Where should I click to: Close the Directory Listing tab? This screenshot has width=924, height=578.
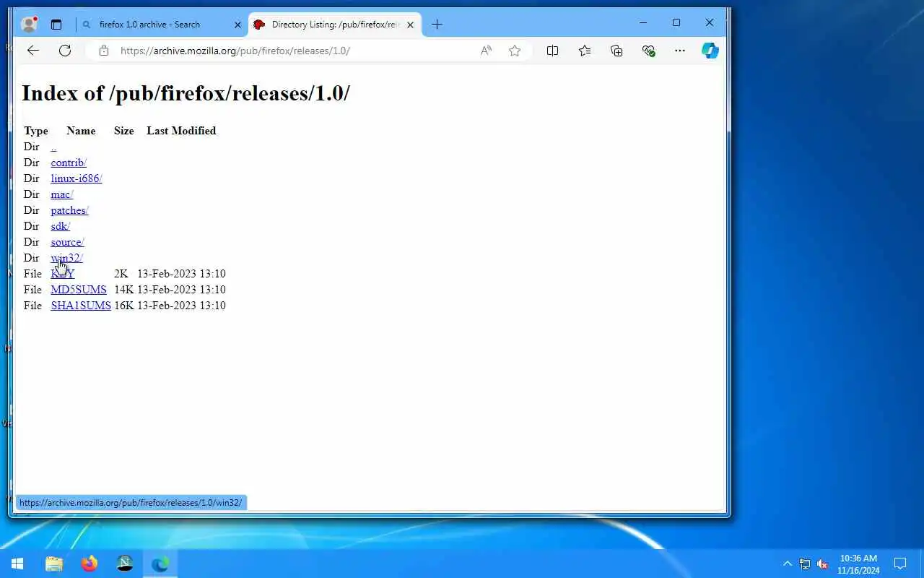(x=411, y=25)
